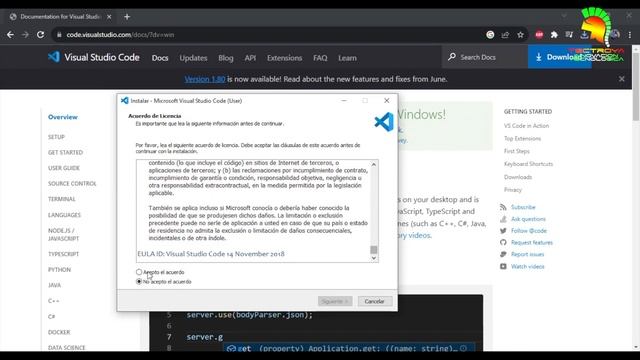Close the Documentation for Visual Studio tab

pos(109,17)
